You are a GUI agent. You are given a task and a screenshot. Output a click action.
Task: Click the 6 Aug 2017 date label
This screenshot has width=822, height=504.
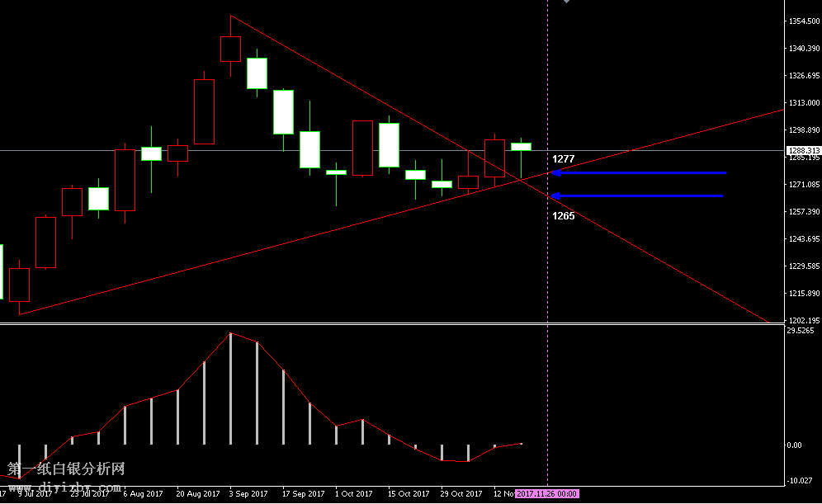(x=142, y=493)
